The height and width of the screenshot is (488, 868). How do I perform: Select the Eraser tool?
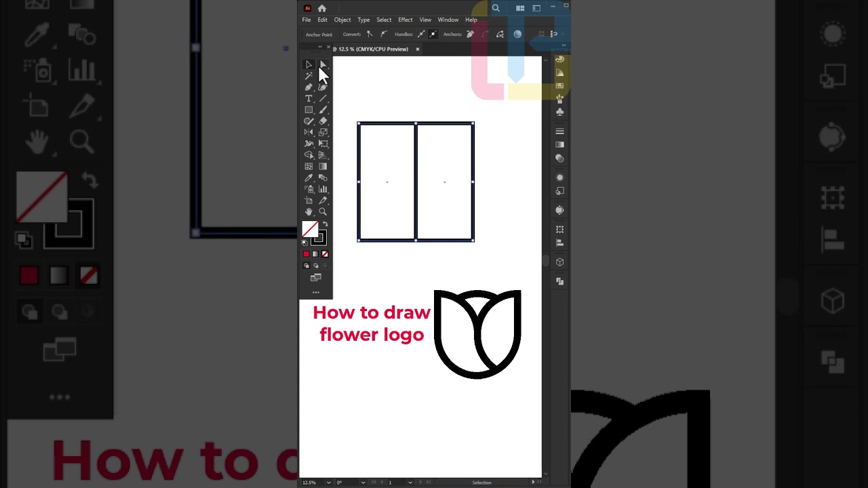(323, 121)
